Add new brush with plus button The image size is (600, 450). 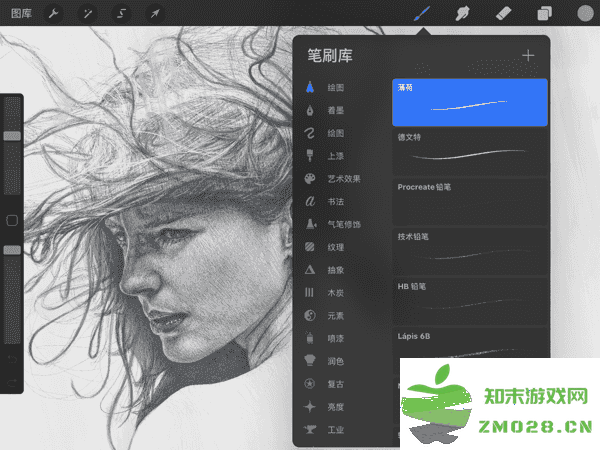click(528, 55)
